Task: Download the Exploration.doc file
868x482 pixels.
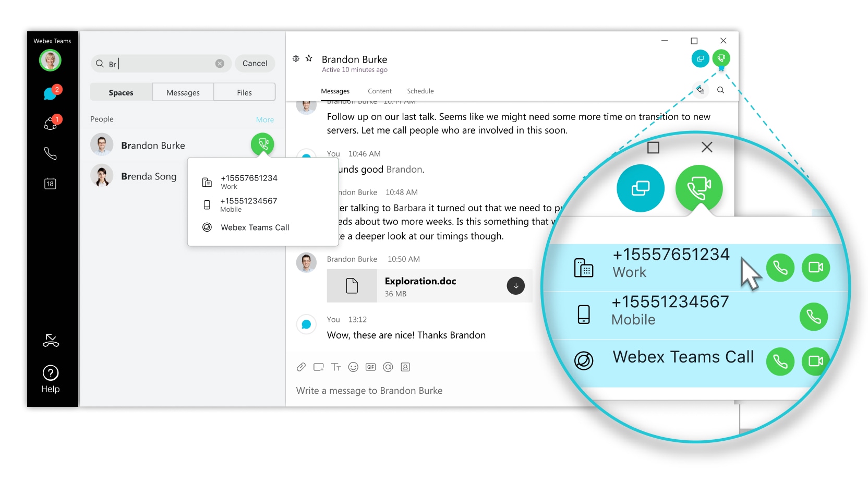Action: [516, 286]
